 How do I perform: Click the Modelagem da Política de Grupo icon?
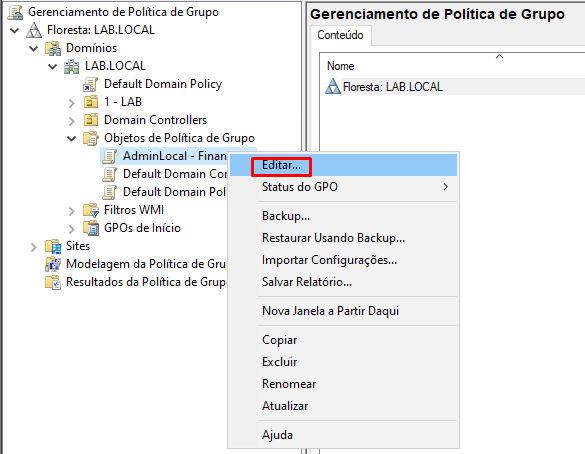pos(53,264)
